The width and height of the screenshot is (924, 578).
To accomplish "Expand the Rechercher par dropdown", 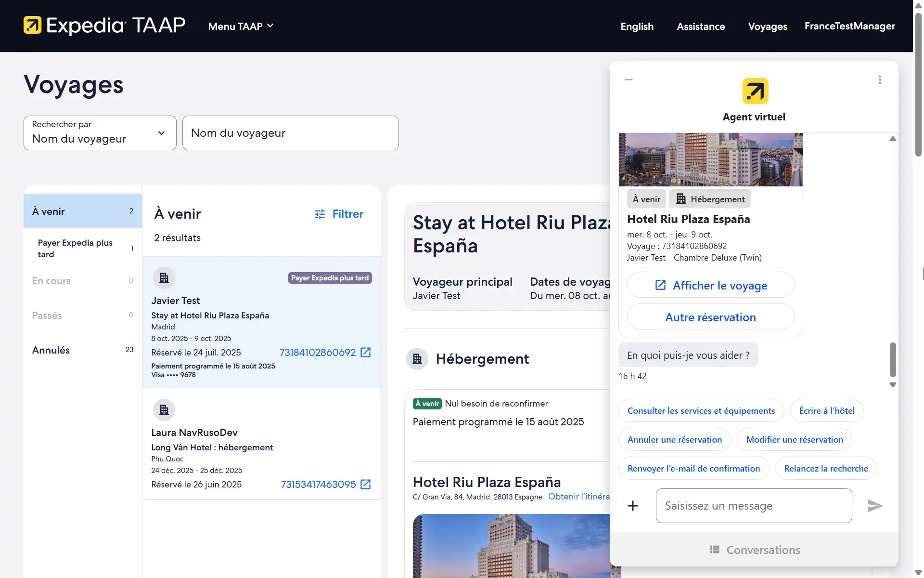I will coord(100,133).
